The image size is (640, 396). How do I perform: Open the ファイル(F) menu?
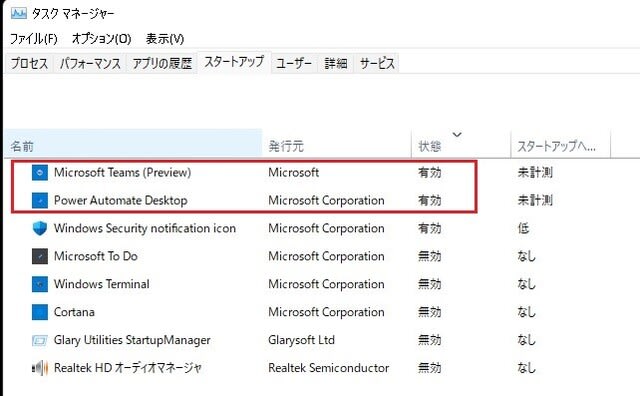pyautogui.click(x=33, y=39)
